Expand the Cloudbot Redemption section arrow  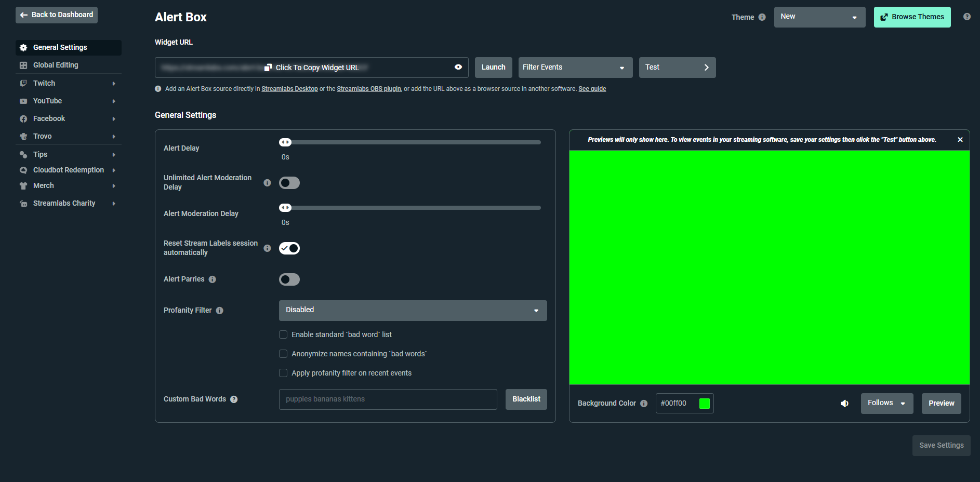[x=113, y=170]
